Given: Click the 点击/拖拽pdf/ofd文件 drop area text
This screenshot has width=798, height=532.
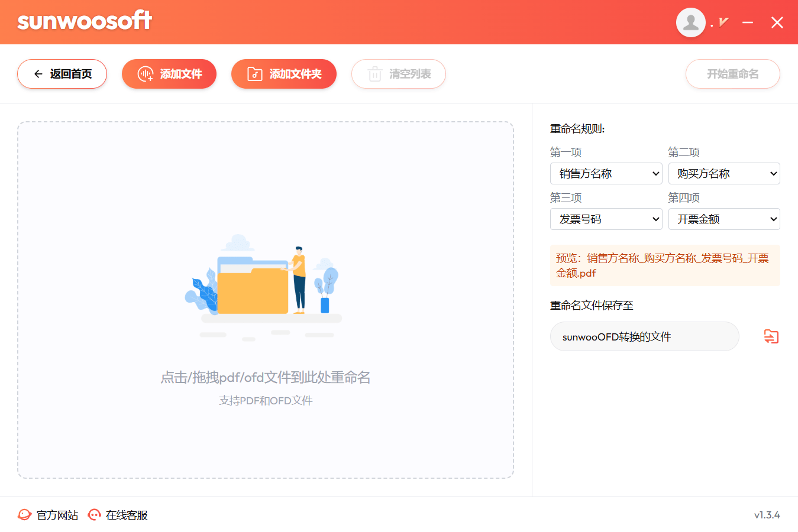Looking at the screenshot, I should [265, 377].
